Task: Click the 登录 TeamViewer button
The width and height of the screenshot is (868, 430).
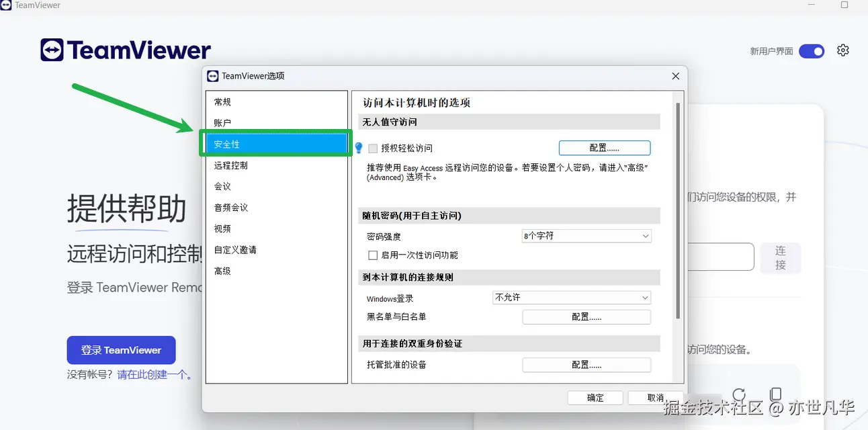Action: (x=121, y=350)
